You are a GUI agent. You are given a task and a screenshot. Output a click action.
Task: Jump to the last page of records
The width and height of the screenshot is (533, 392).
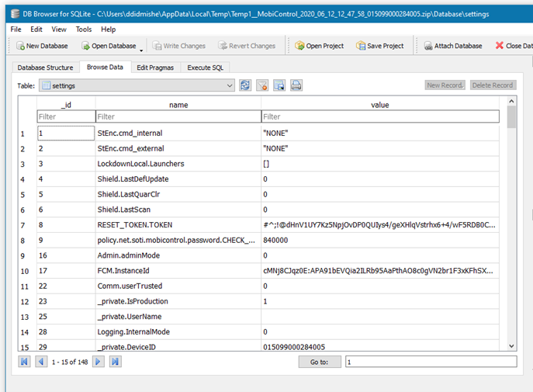click(x=115, y=362)
